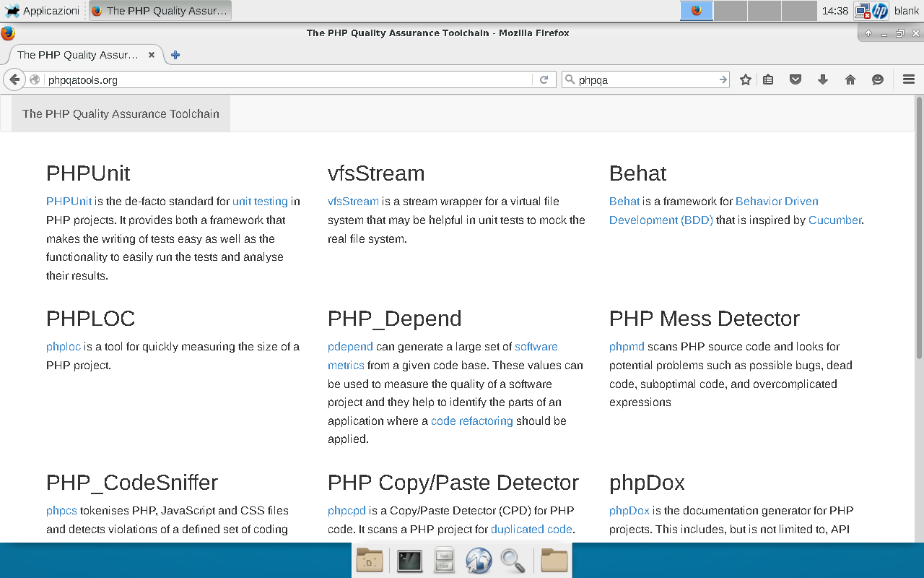Click the PHP Mess Detector heading

tap(705, 319)
